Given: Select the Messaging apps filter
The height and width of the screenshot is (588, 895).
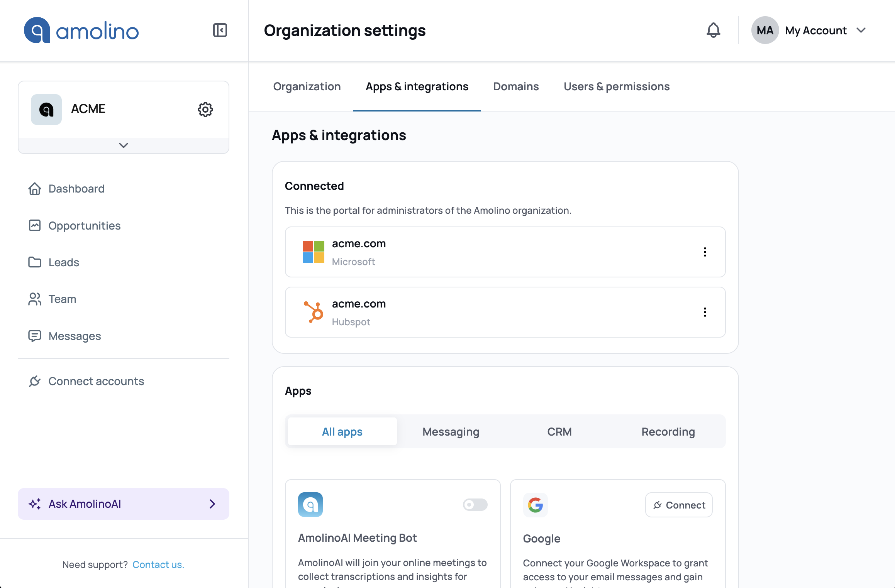Looking at the screenshot, I should [450, 431].
